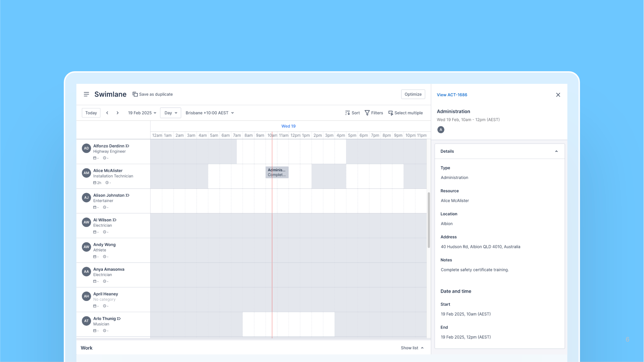Click Al Wilson's AW avatar
This screenshot has width=644, height=362.
tap(86, 222)
